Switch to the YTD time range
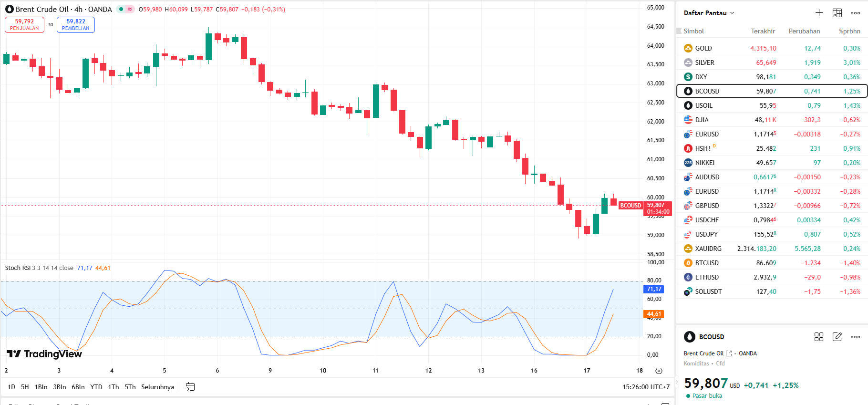This screenshot has width=868, height=405. coord(96,387)
